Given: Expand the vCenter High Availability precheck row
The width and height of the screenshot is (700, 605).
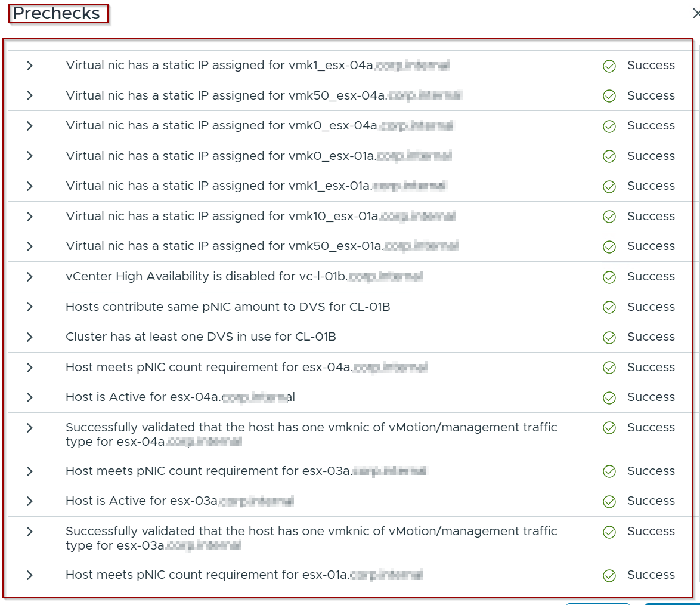Looking at the screenshot, I should click(29, 277).
